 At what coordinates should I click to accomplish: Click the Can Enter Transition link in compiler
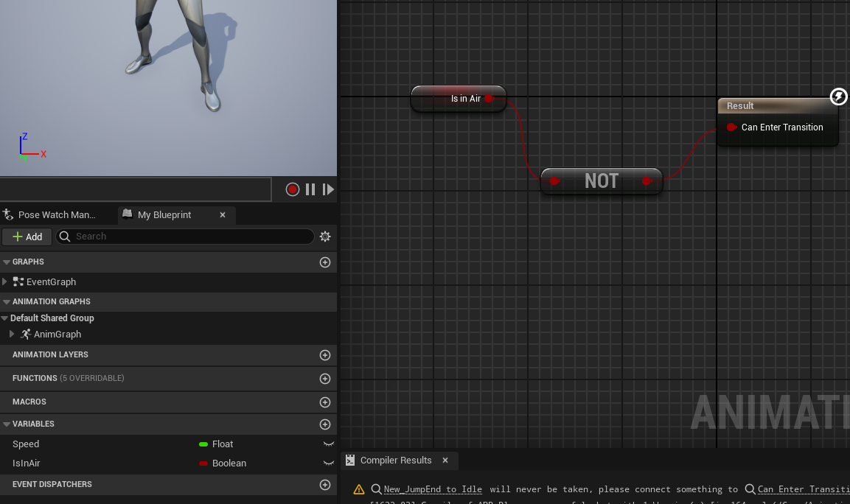(804, 489)
